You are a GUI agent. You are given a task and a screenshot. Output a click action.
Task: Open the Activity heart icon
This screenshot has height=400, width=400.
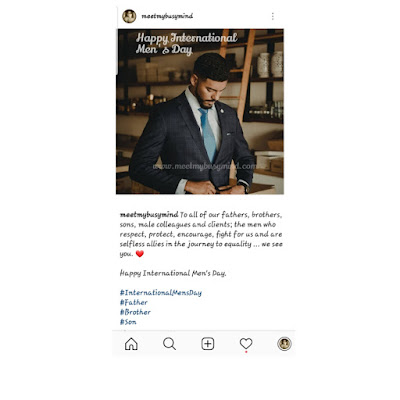pyautogui.click(x=246, y=343)
